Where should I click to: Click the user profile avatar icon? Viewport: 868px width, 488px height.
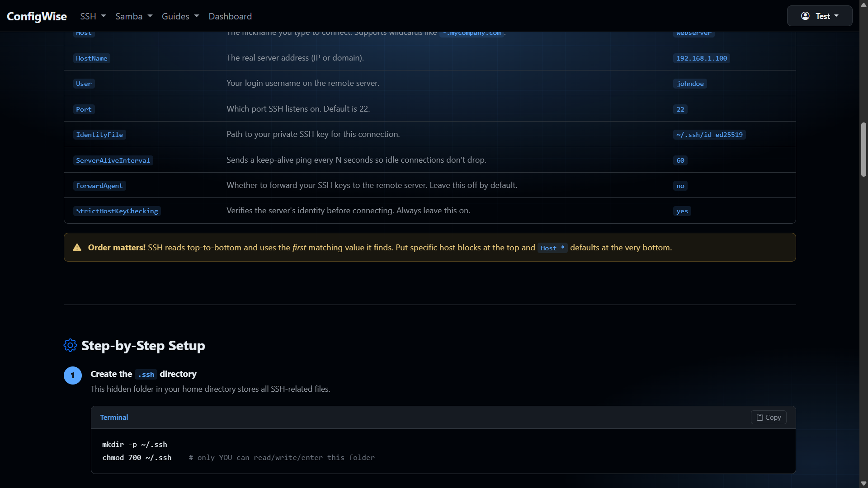click(805, 16)
